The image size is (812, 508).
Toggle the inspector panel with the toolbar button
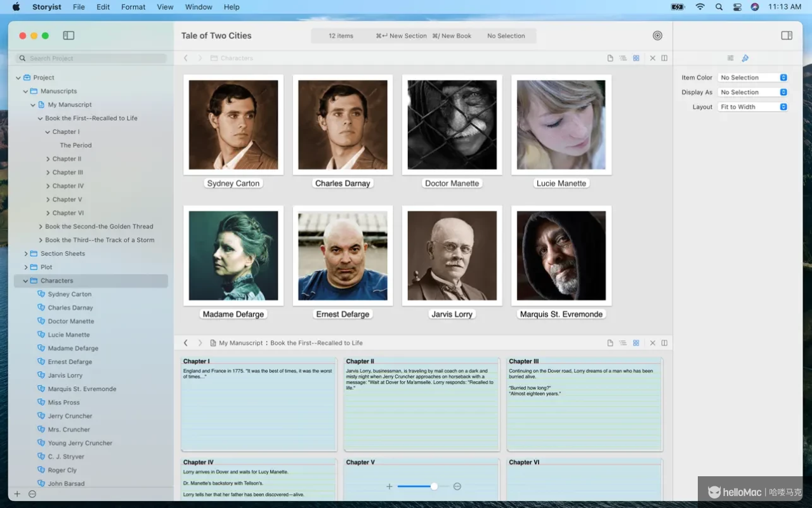pos(787,36)
